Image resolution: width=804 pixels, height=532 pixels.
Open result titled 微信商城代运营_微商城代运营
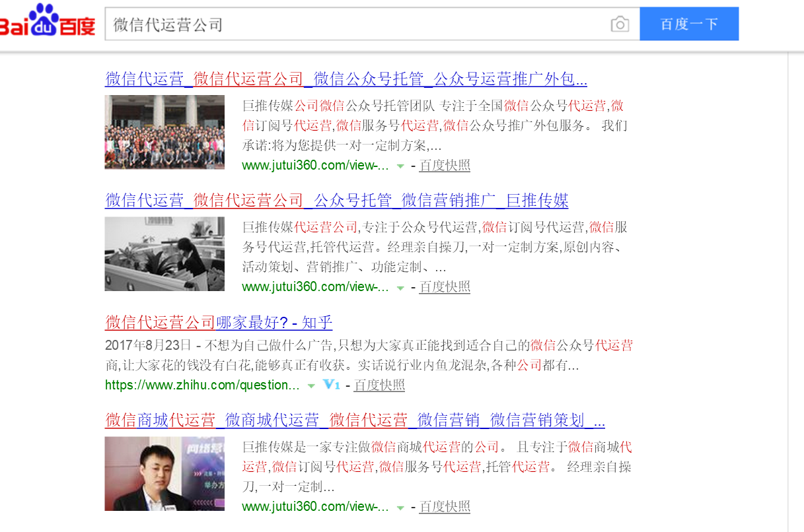[x=355, y=420]
